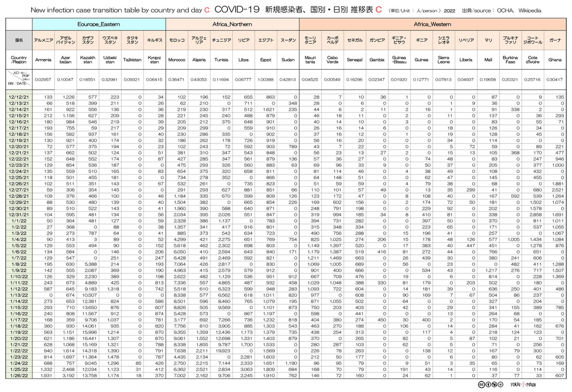Click the Country/Region row label cell
Screen dimensions: 572x392
click(x=20, y=60)
